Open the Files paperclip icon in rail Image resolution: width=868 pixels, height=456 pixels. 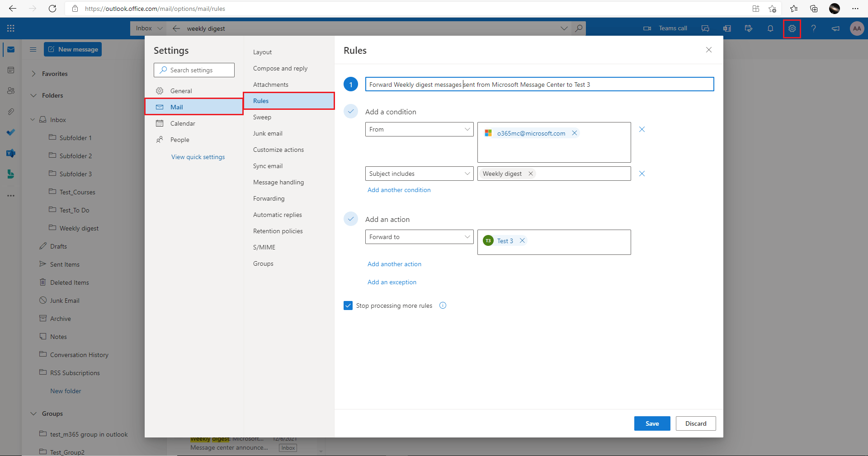coord(11,112)
